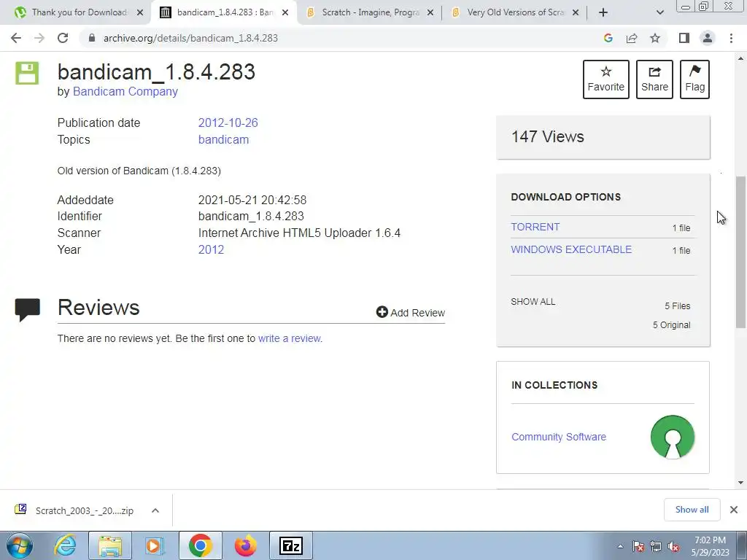Open the bandicam topic link

223,139
